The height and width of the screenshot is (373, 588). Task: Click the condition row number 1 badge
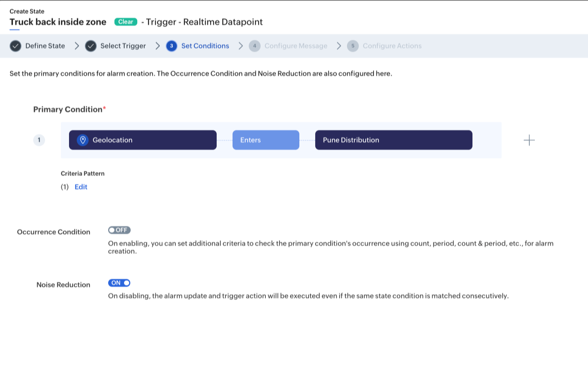click(39, 140)
